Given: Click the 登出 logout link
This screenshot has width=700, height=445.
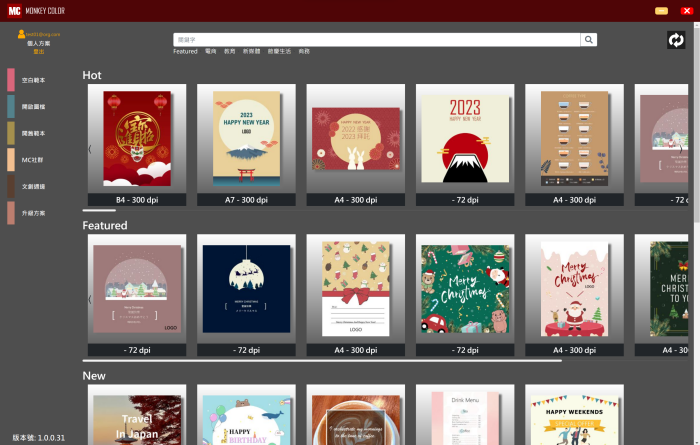Looking at the screenshot, I should (x=38, y=51).
